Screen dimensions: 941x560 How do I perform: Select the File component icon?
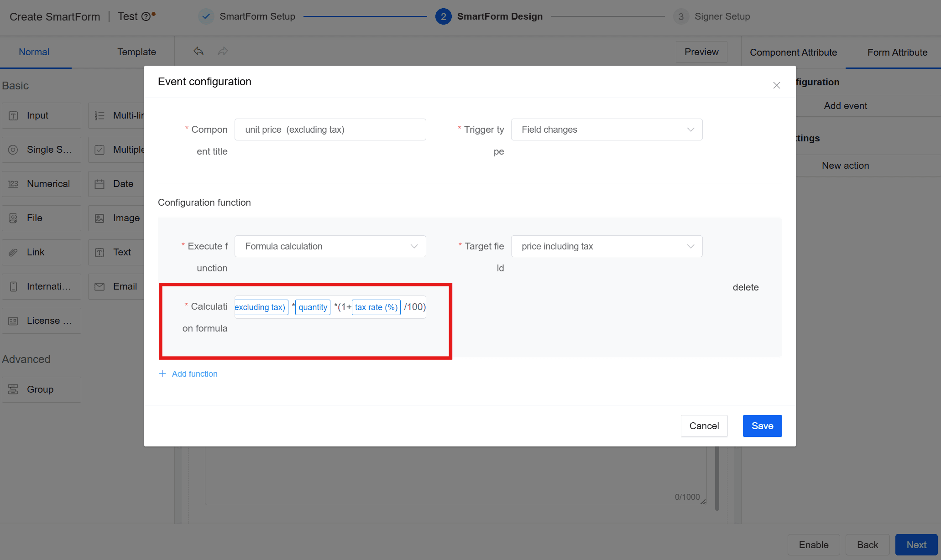pyautogui.click(x=13, y=218)
